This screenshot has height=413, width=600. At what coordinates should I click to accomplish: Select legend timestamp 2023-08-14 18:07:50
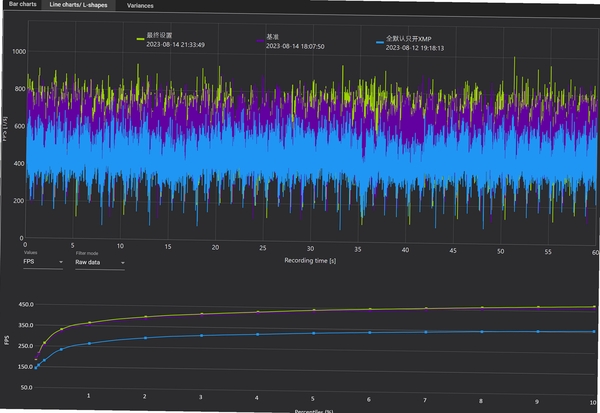pyautogui.click(x=295, y=46)
